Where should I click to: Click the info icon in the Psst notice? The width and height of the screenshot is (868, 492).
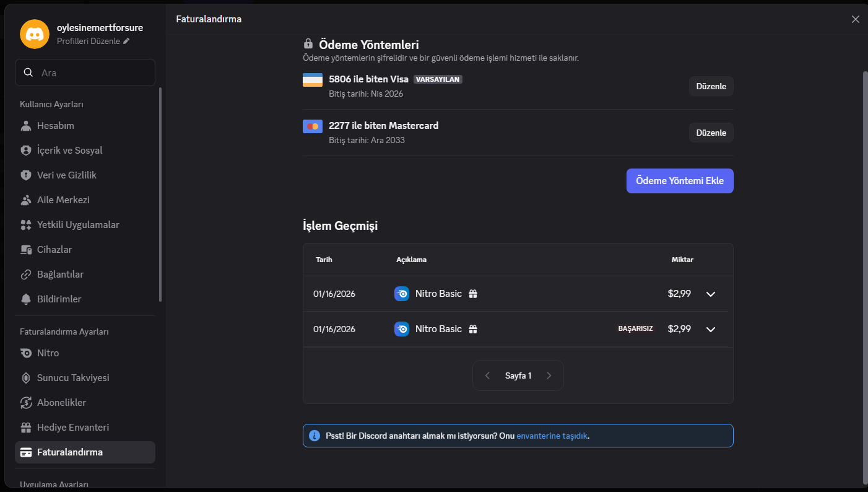pyautogui.click(x=315, y=436)
